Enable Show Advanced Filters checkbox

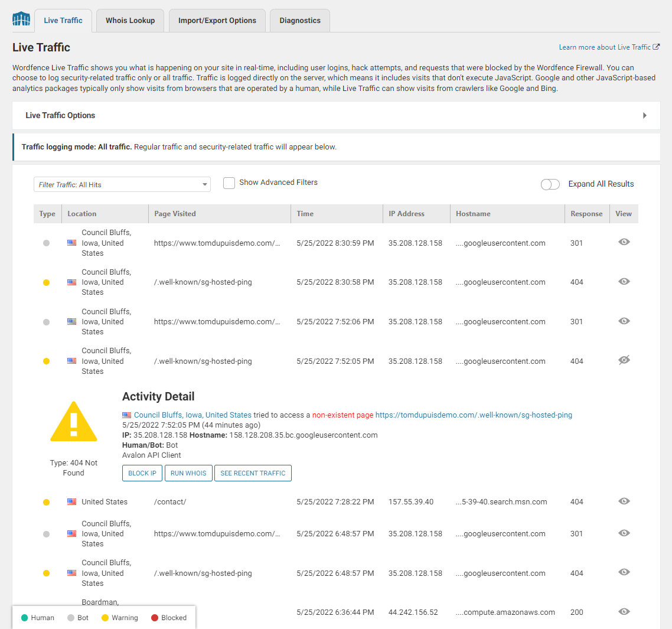point(229,183)
